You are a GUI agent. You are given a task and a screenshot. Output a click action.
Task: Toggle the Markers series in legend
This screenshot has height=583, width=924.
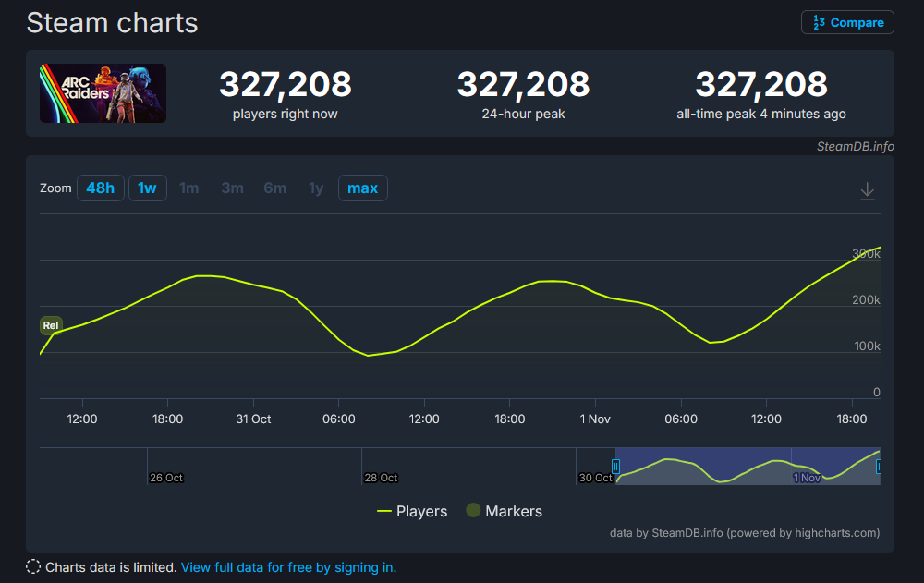tap(504, 511)
